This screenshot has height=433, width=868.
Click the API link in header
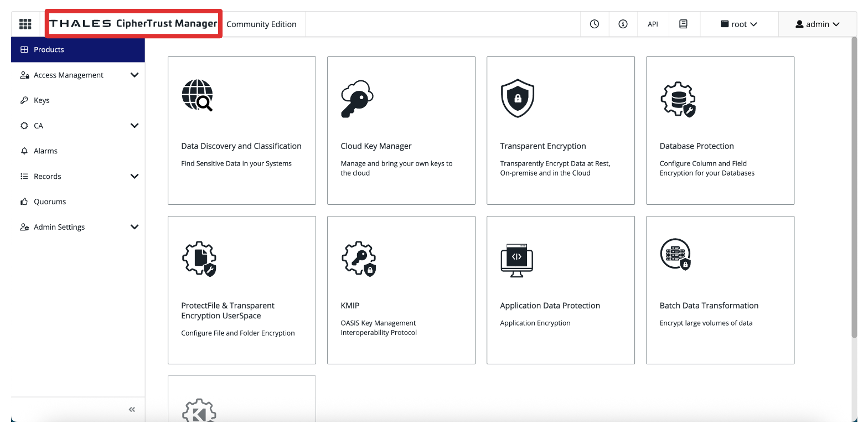click(653, 24)
